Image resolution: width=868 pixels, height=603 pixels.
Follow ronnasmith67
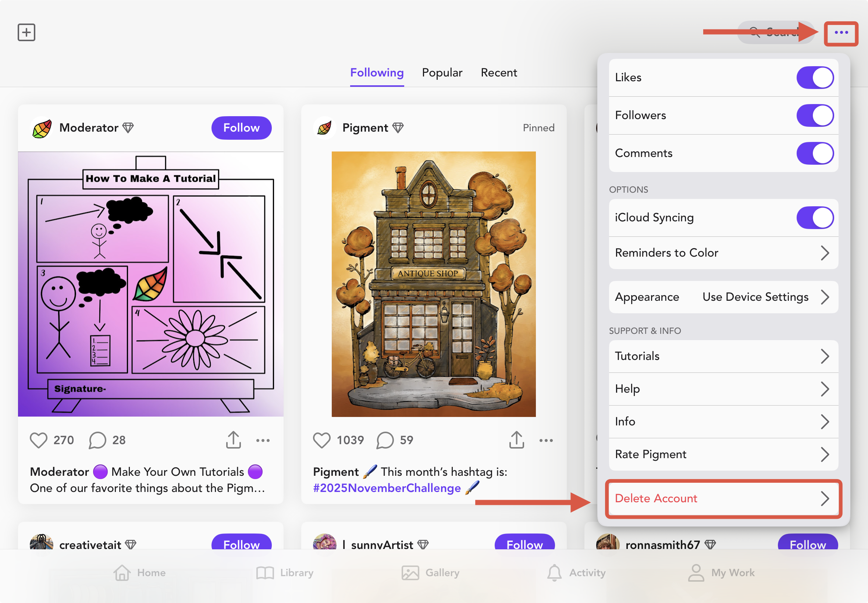click(x=808, y=542)
